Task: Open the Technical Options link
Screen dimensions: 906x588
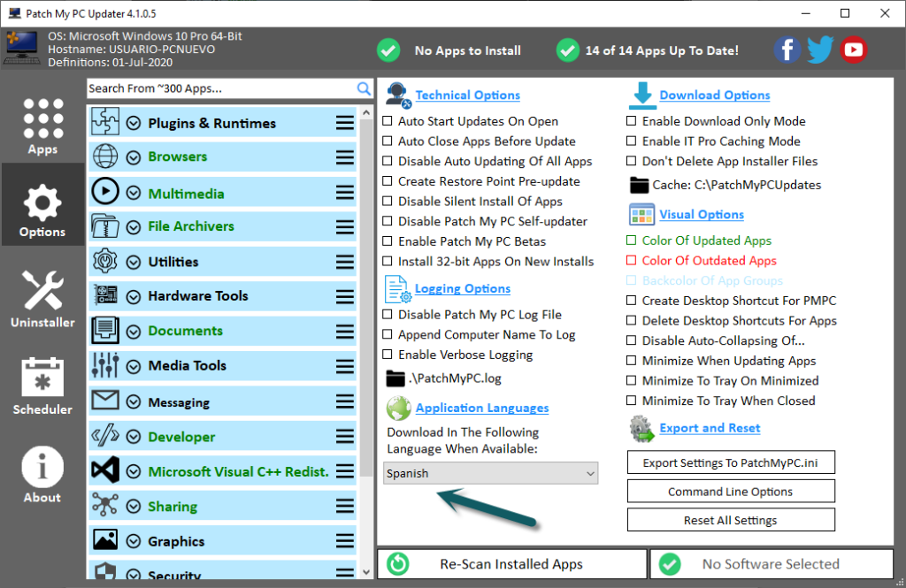Action: point(467,95)
